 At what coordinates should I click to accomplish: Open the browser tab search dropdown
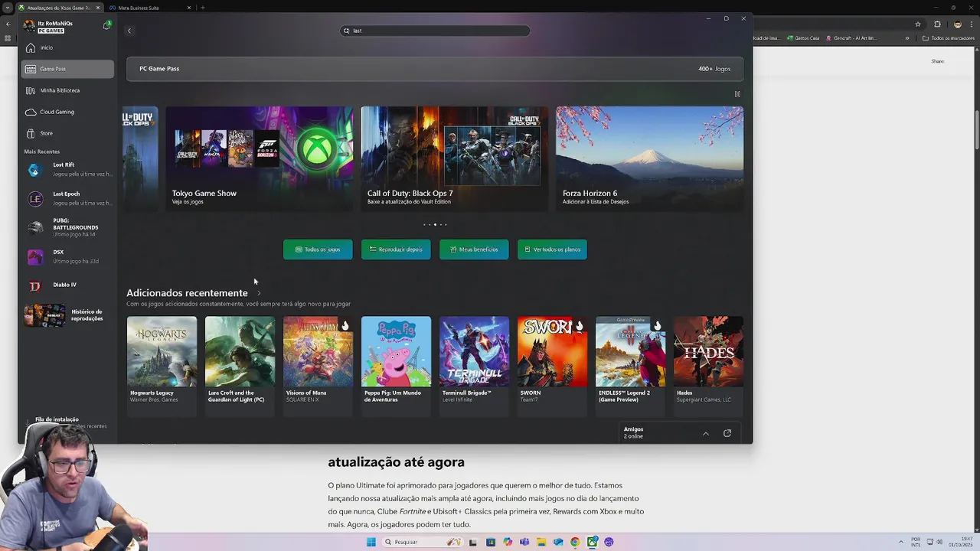tap(7, 8)
